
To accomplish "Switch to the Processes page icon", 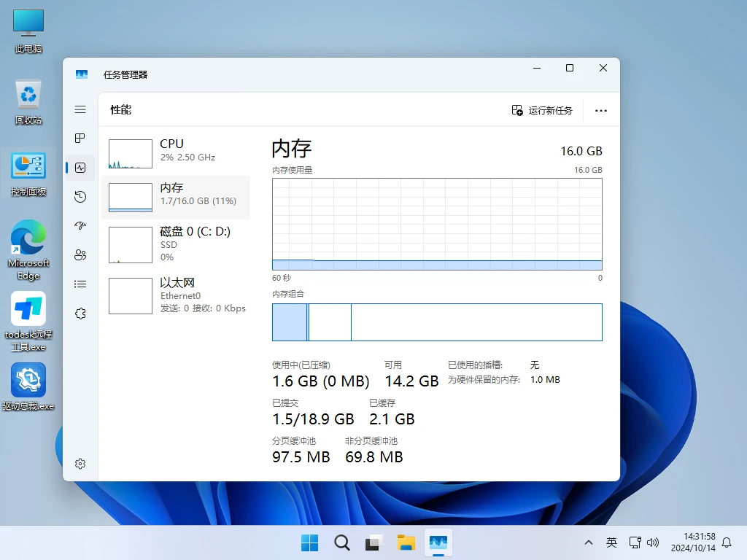I will tap(80, 138).
